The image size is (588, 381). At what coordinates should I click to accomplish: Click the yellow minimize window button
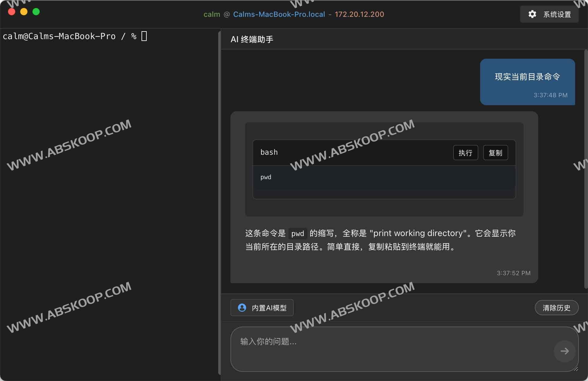click(24, 12)
